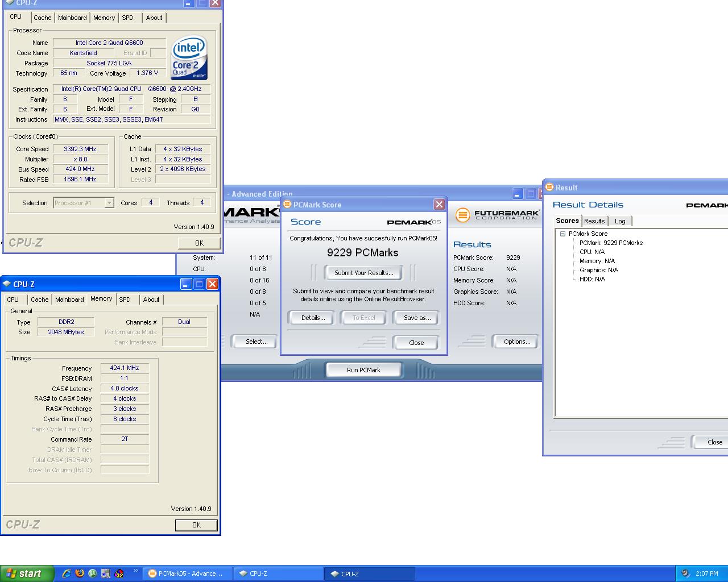The width and height of the screenshot is (728, 582).
Task: Click the Bus Speed value 424.0 MHz
Action: pos(80,169)
